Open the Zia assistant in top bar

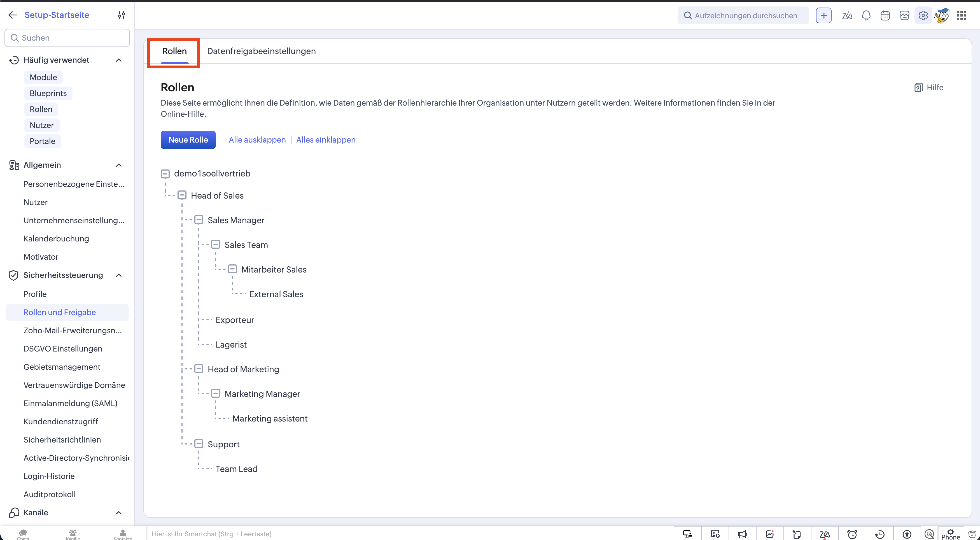(x=847, y=15)
